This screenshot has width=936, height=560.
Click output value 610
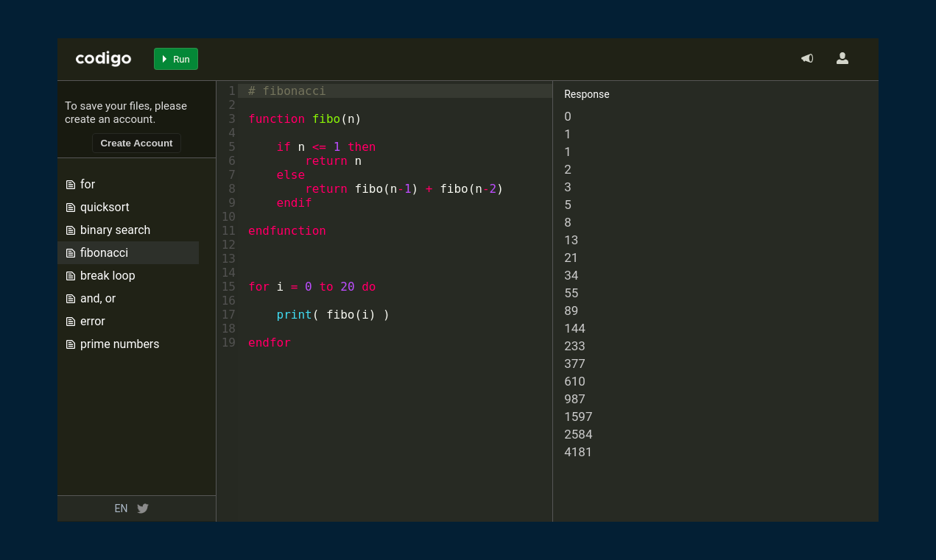coord(574,381)
